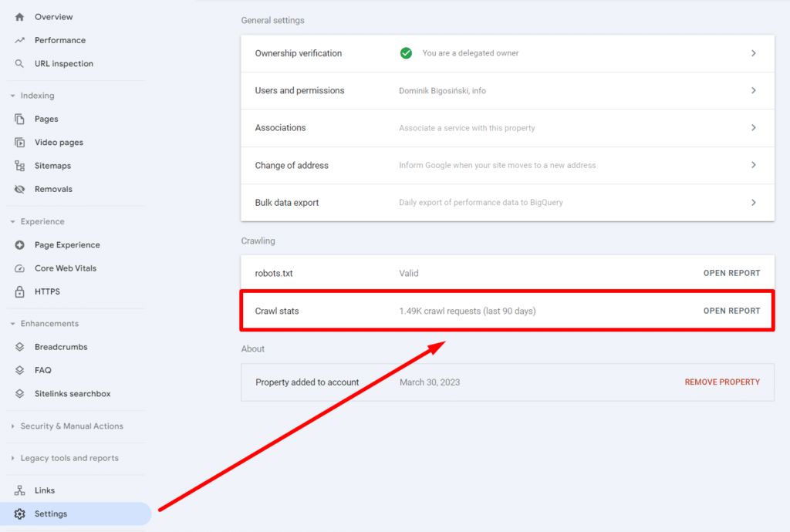The image size is (790, 532).
Task: Click the URL inspection magnifier icon
Action: 20,64
